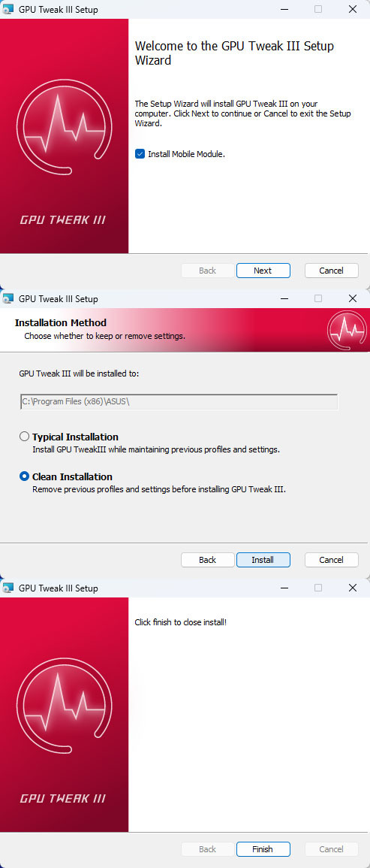
Task: Minimize the Installation Method setup window
Action: (x=284, y=298)
